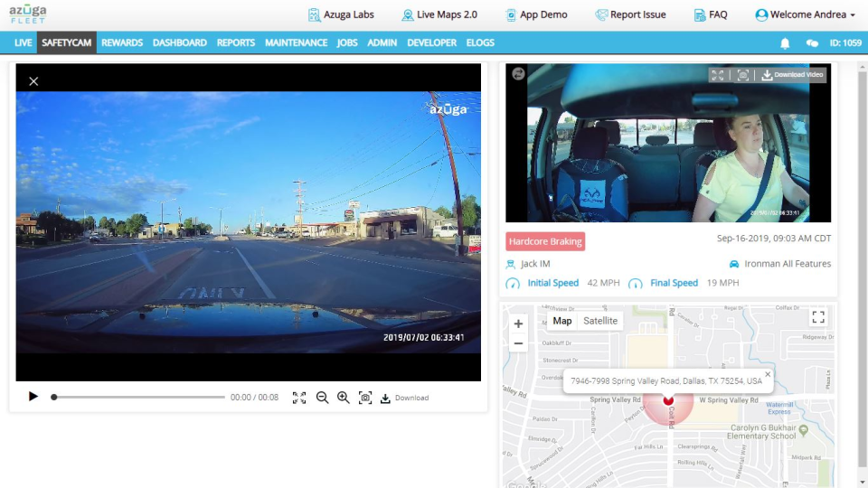Go to MAINTENANCE tab
868x488 pixels.
[x=297, y=42]
